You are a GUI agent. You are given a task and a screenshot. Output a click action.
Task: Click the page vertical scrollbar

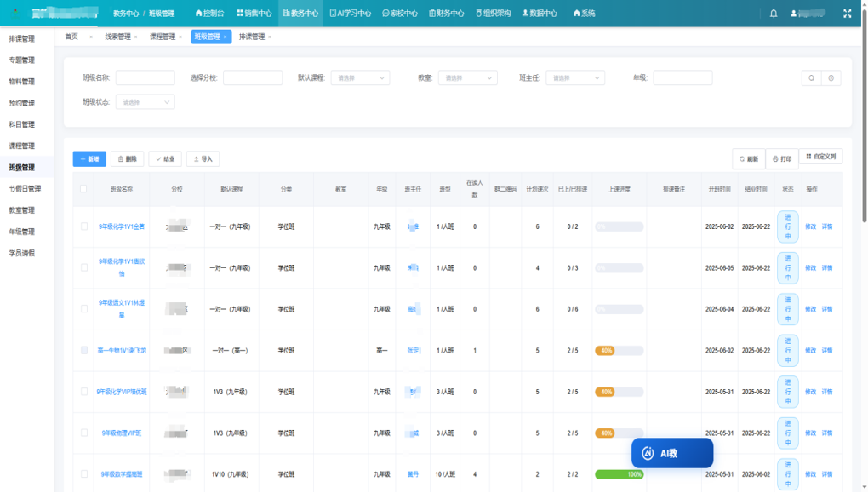pyautogui.click(x=864, y=117)
